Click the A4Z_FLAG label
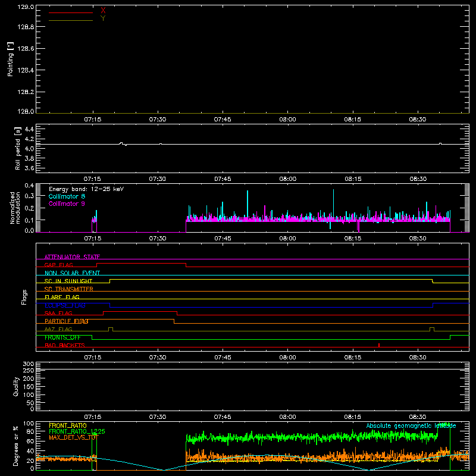Screen dimensions: 476x476 (x=58, y=329)
